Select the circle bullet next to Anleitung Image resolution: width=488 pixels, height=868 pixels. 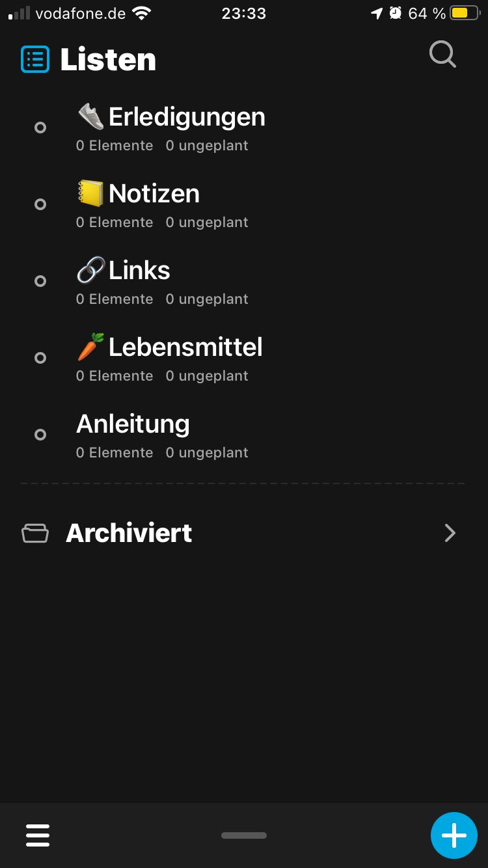40,435
